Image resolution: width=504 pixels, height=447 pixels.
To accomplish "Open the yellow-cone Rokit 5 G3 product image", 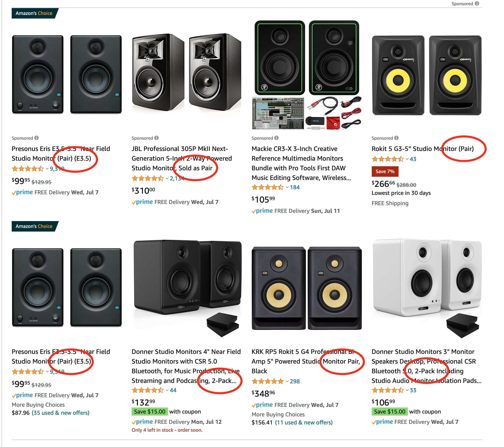I will pos(426,75).
